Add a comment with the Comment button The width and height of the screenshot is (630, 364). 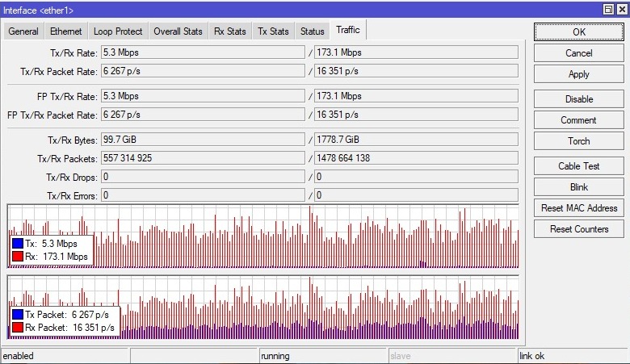(578, 120)
